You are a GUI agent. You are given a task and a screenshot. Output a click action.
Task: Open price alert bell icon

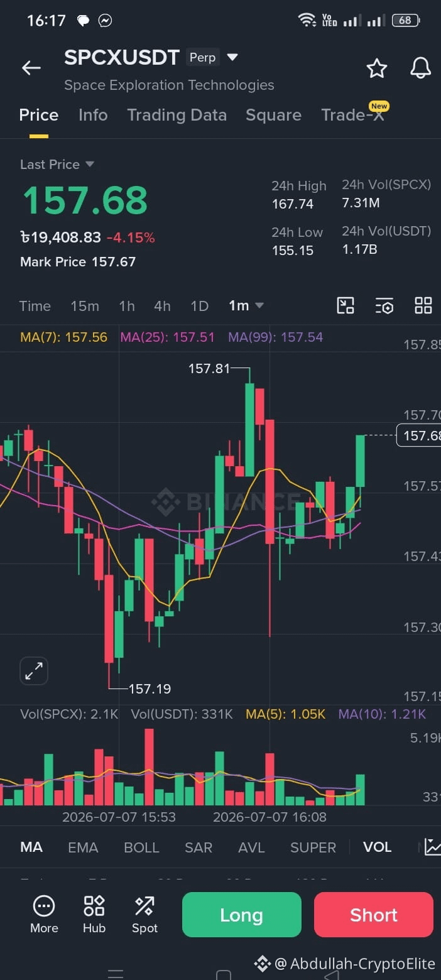pyautogui.click(x=420, y=68)
